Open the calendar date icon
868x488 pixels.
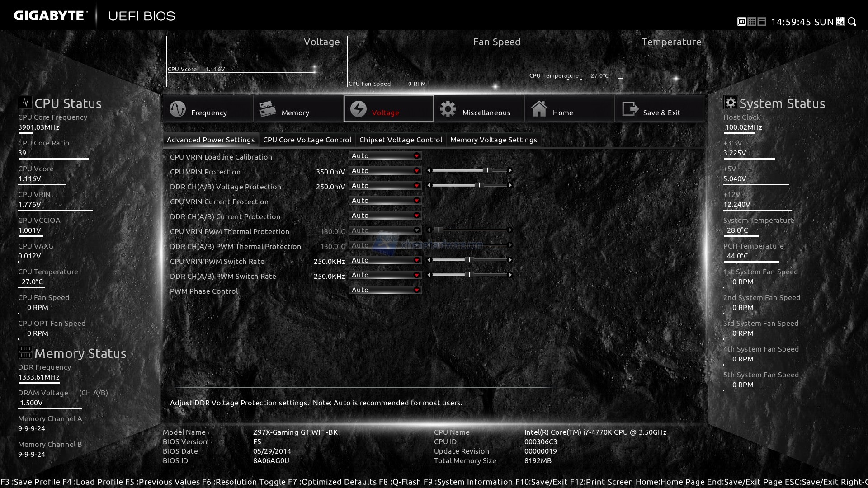[x=840, y=22]
